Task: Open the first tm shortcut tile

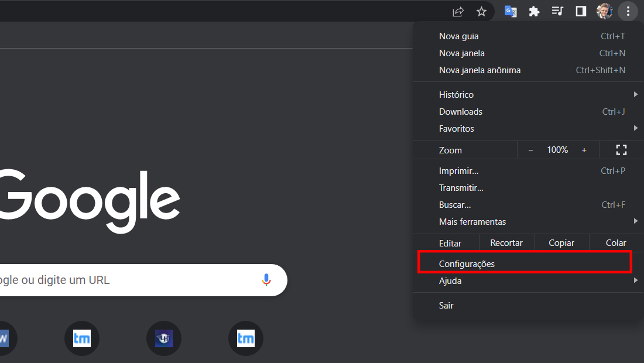Action: (x=82, y=338)
